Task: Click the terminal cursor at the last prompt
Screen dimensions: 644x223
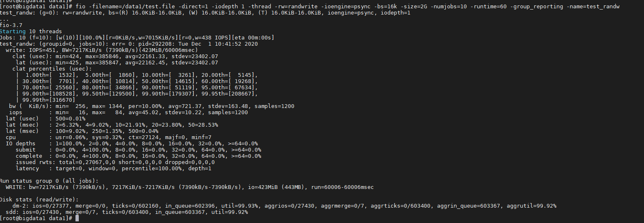Action: [77, 218]
